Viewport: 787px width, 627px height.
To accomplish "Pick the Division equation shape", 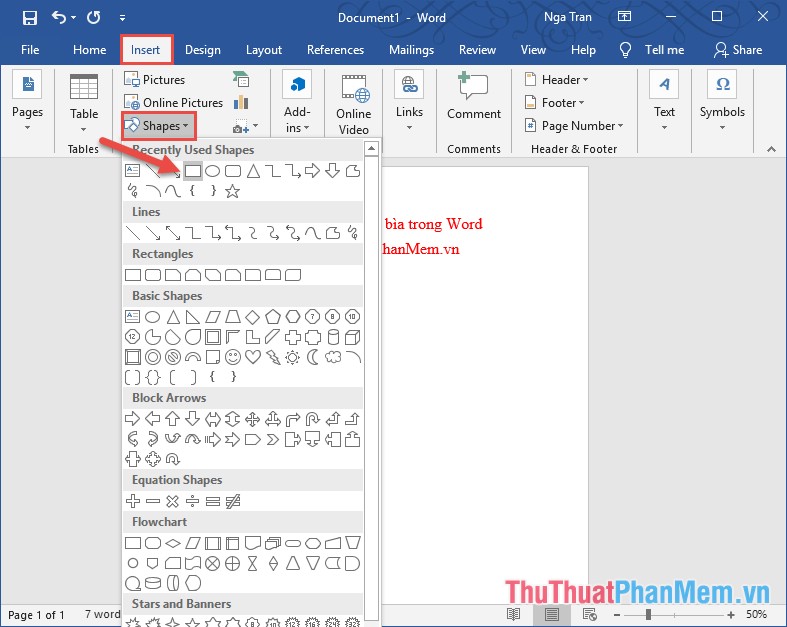I will click(192, 500).
